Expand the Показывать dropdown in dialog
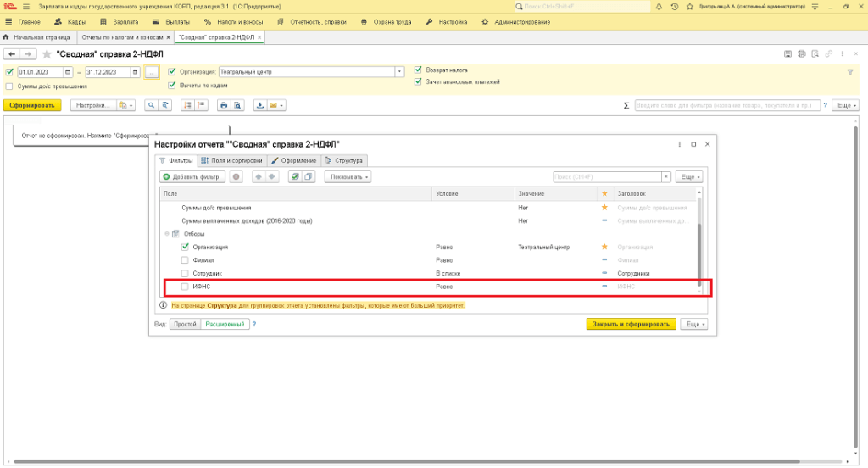Image resolution: width=868 pixels, height=468 pixels. click(x=348, y=177)
